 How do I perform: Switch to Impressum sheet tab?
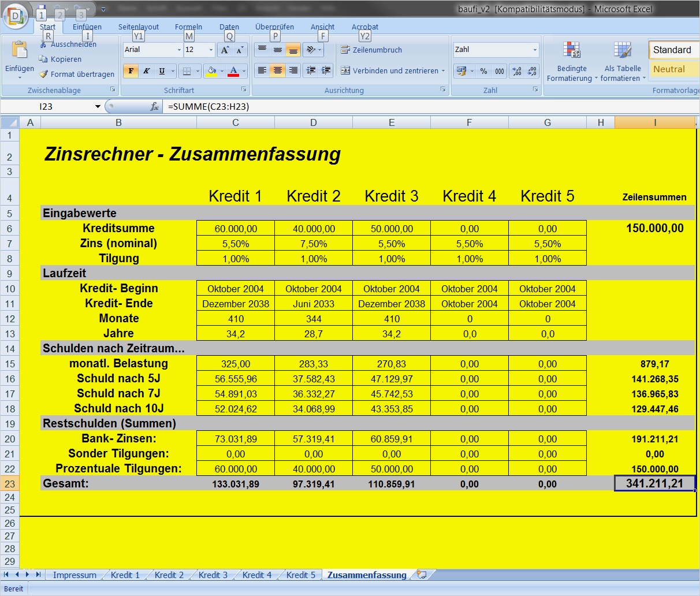point(75,575)
